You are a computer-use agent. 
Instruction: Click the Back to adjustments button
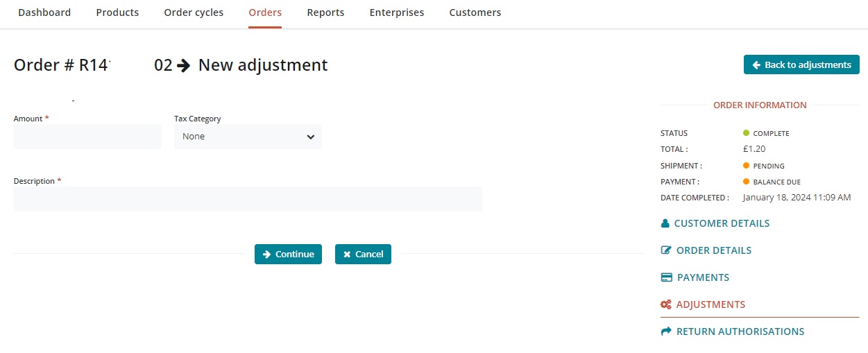(801, 64)
